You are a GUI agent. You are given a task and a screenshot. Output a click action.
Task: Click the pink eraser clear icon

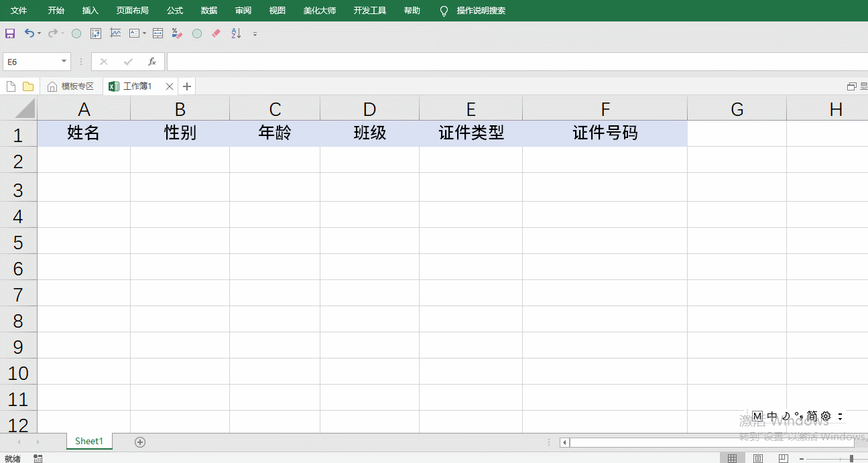point(216,33)
